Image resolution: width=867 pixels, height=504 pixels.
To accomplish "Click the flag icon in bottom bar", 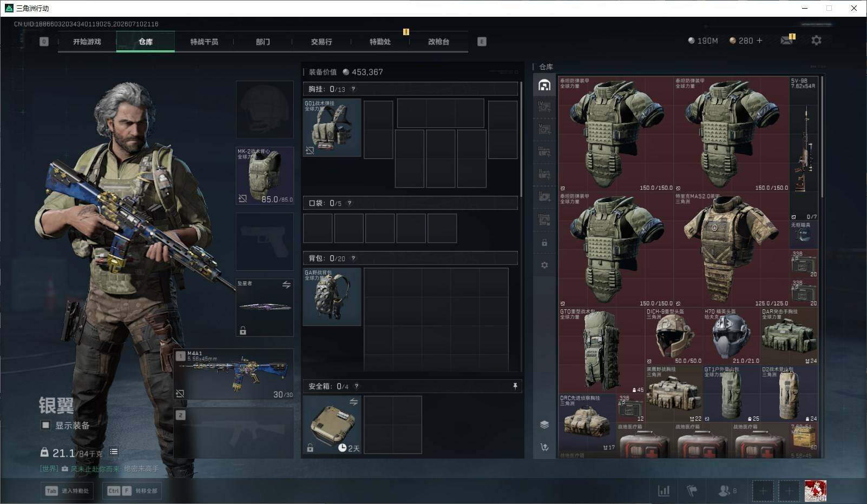I will 692,491.
